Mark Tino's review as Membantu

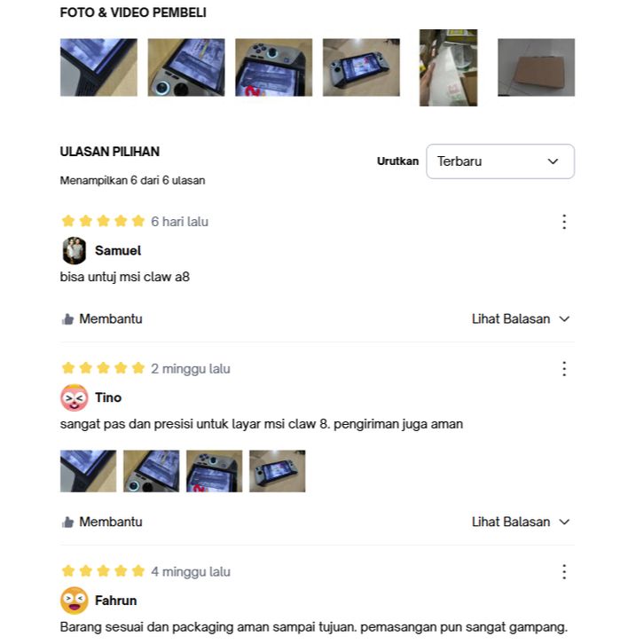(x=102, y=522)
